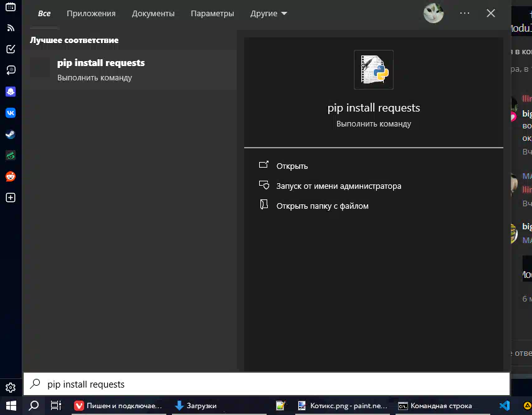
Task: Click 'Выполнить команду' under the preview title
Action: [x=374, y=124]
